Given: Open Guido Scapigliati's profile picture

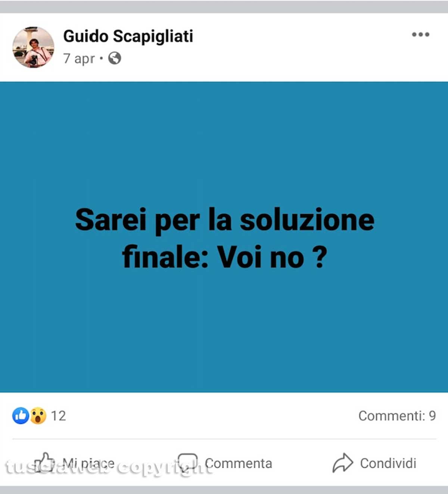Looking at the screenshot, I should tap(33, 47).
